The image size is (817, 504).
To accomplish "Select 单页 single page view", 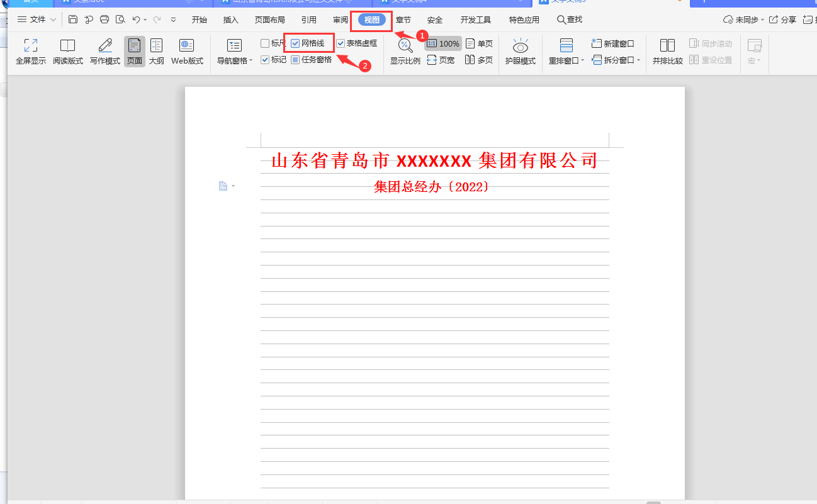I will (479, 43).
